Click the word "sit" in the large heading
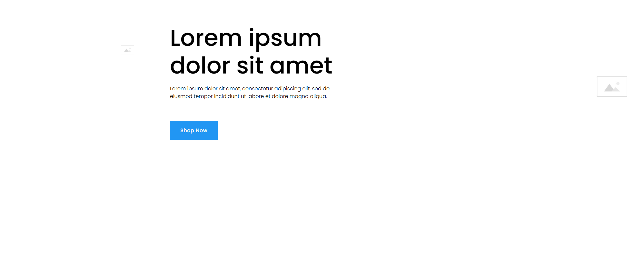The width and height of the screenshot is (644, 276). [x=250, y=66]
